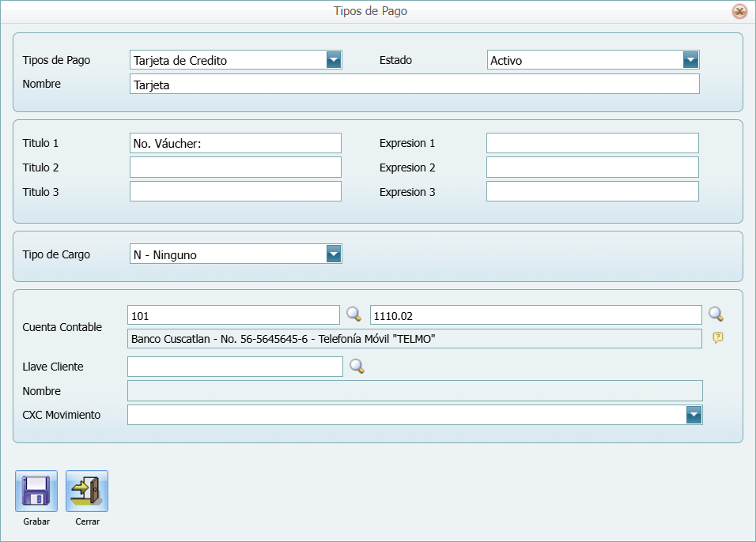Click the magnifier beside account 1110.02
This screenshot has height=542, width=756.
716,314
